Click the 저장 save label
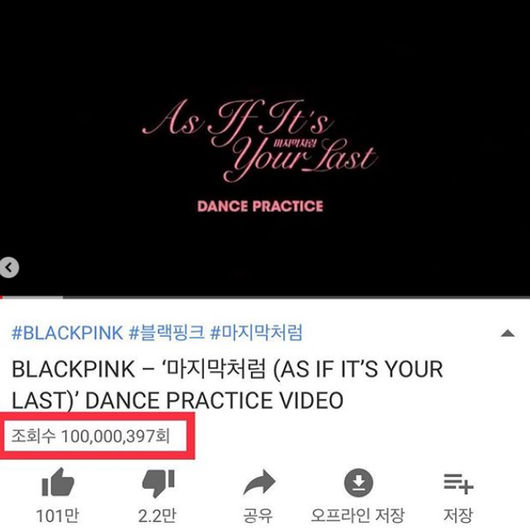This screenshot has width=530, height=530. coord(458,516)
